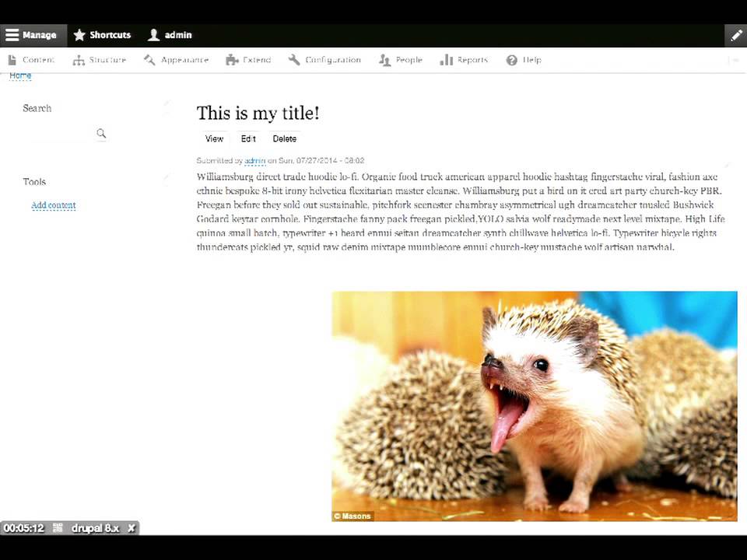Open the Shortcuts star menu
747x560 pixels.
coord(103,35)
